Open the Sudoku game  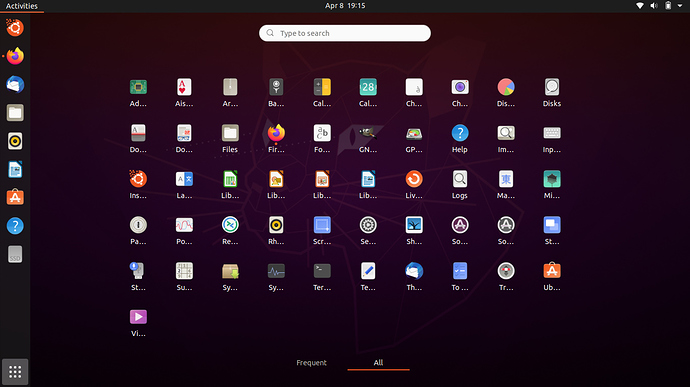click(184, 271)
